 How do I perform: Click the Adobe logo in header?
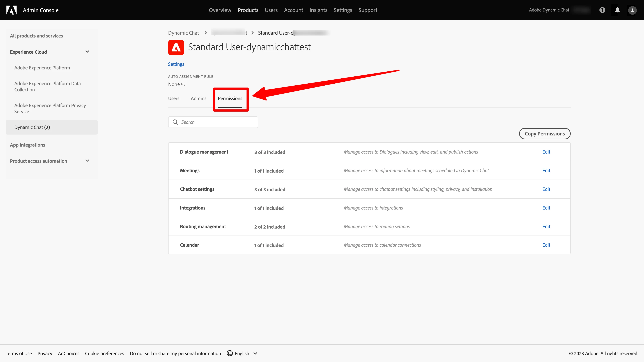click(x=11, y=10)
